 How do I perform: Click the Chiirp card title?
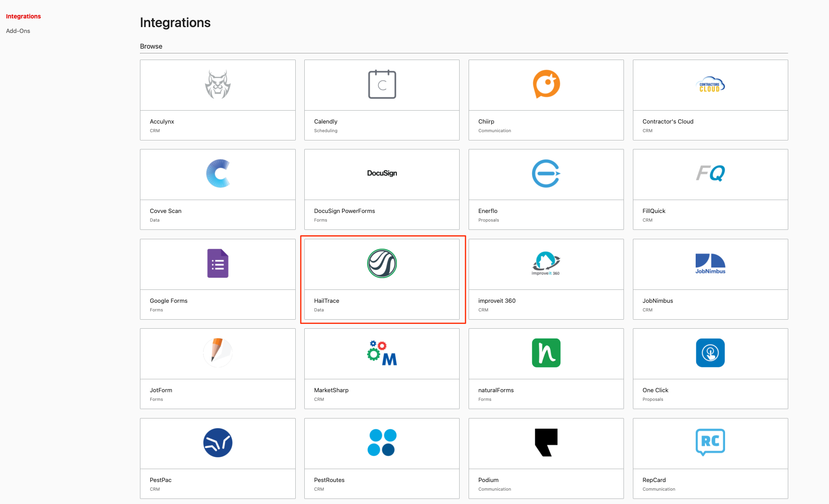tap(486, 121)
